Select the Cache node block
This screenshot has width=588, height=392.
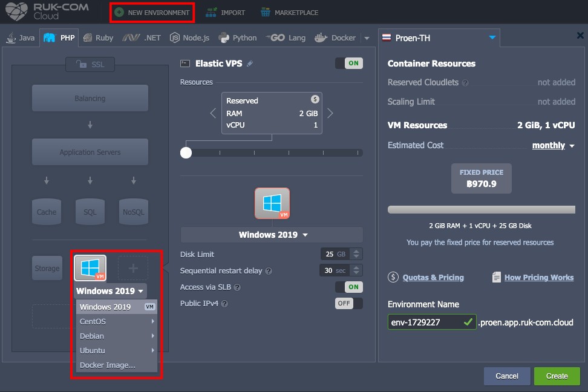click(x=47, y=212)
